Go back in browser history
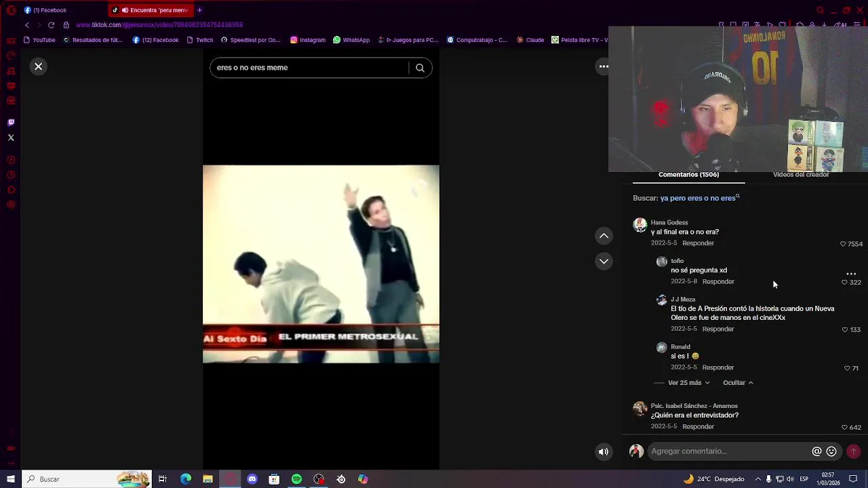This screenshot has height=488, width=868. [27, 25]
